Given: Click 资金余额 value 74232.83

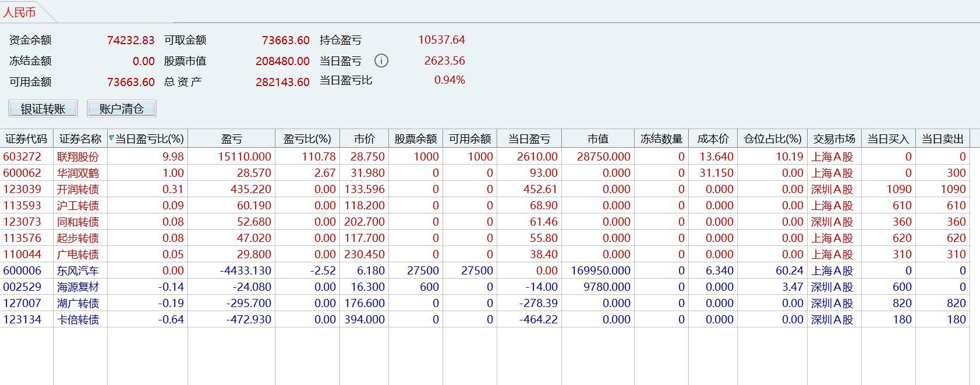Looking at the screenshot, I should [131, 40].
